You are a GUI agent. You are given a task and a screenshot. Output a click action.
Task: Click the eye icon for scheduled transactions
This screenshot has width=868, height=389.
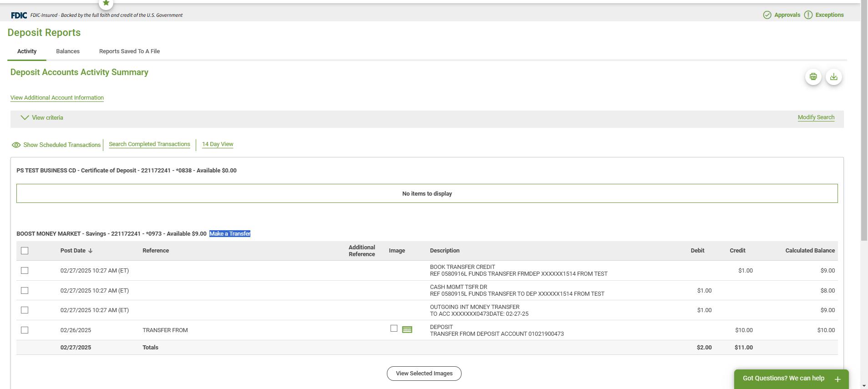16,145
